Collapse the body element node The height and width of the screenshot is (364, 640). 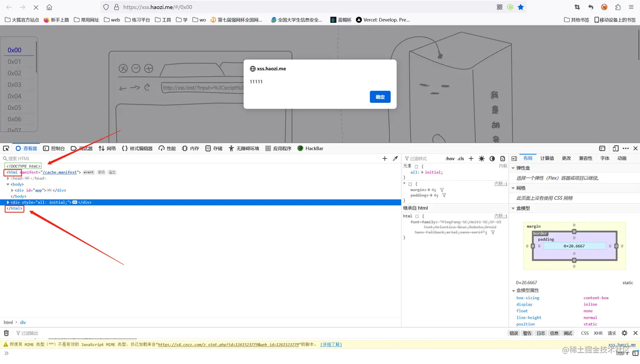click(x=8, y=185)
